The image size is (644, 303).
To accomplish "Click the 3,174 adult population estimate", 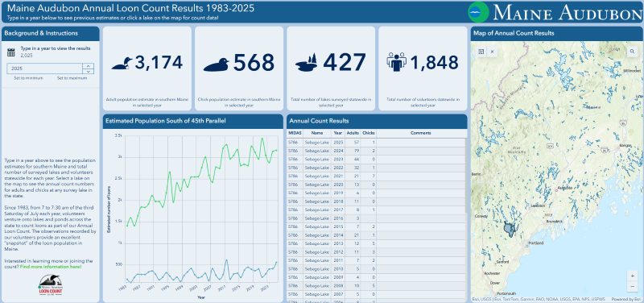I will (159, 63).
